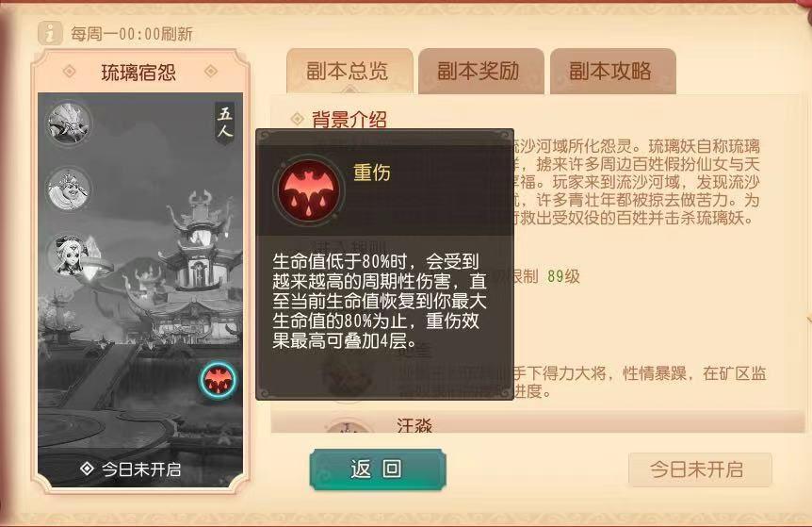
Task: Click the 汪淼 boss entry in the list
Action: (x=414, y=425)
